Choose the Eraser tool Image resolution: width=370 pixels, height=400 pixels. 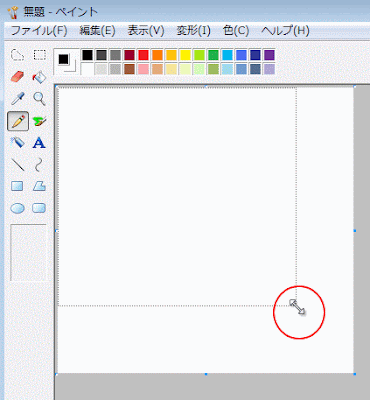pyautogui.click(x=17, y=77)
